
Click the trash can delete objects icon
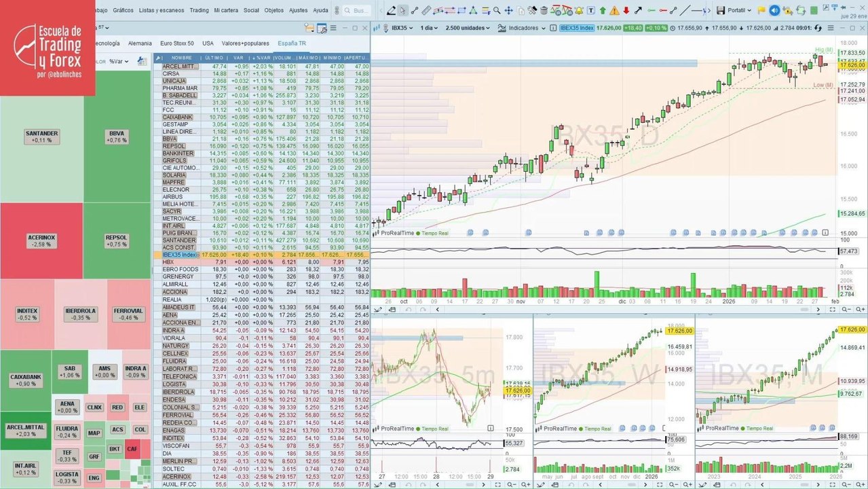tap(544, 10)
